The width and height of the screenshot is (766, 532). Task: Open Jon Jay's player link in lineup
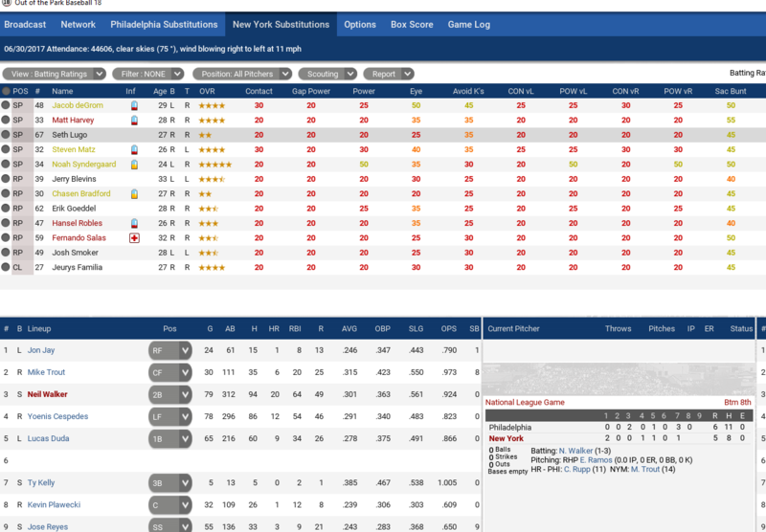click(41, 350)
